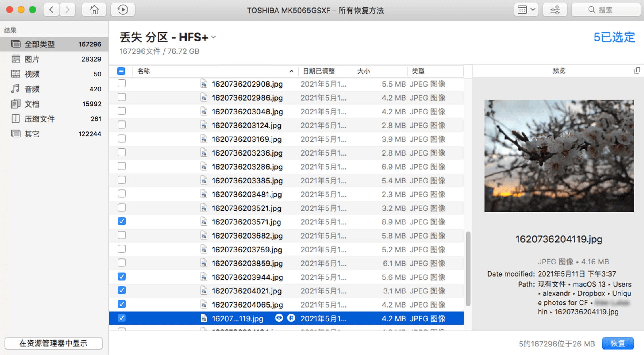Toggle the select-all header checkbox
The image size is (644, 355).
point(121,71)
